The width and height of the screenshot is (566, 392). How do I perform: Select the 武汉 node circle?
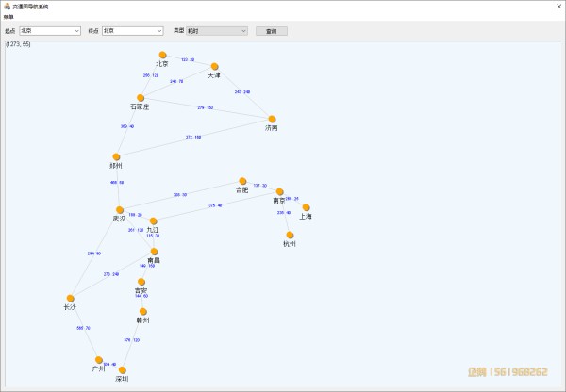(120, 210)
